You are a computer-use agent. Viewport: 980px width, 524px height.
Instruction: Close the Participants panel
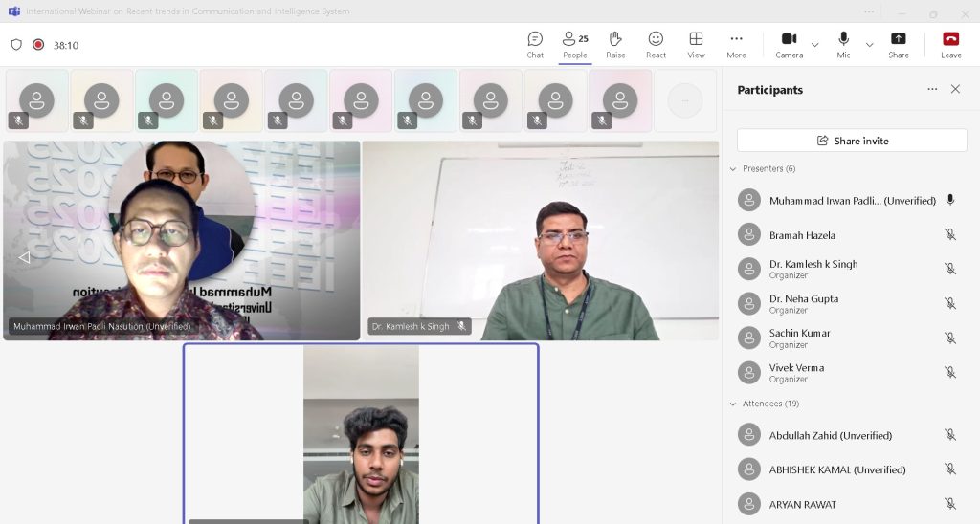955,89
